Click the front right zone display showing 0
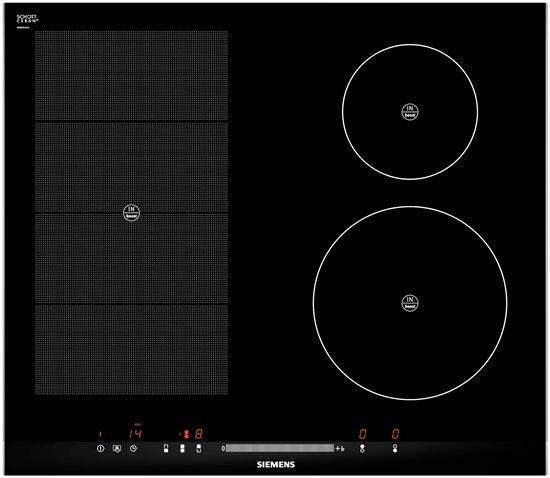This screenshot has height=478, width=550. coord(396,434)
